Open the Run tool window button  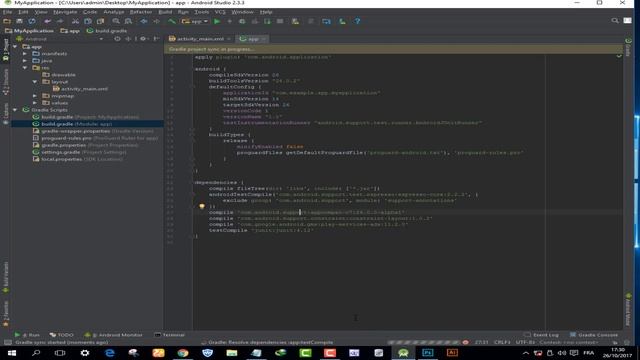point(28,335)
